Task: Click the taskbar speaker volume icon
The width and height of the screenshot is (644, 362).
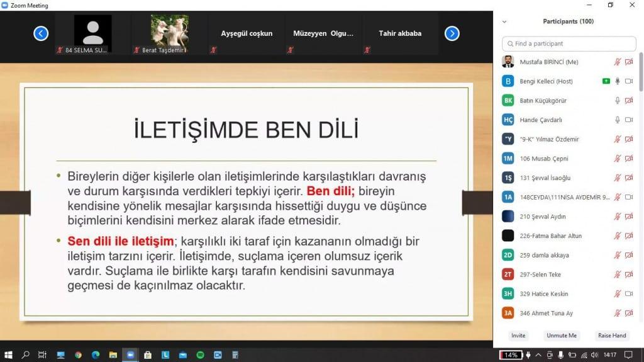Action: [x=595, y=355]
